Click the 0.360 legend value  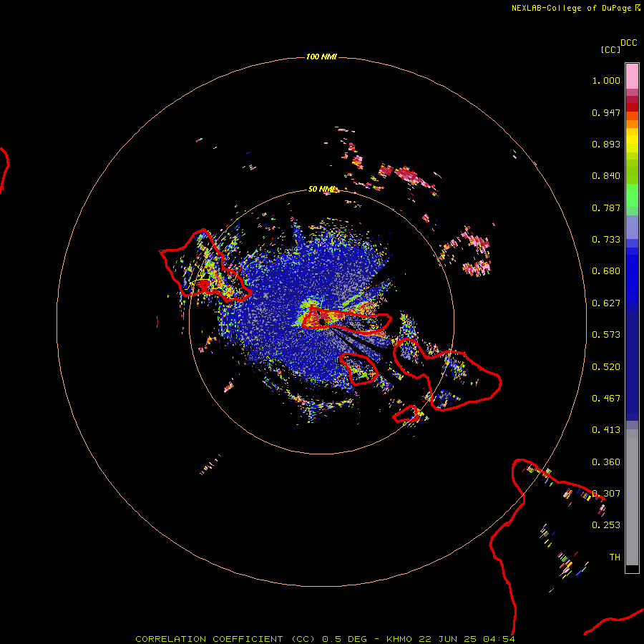[x=606, y=462]
